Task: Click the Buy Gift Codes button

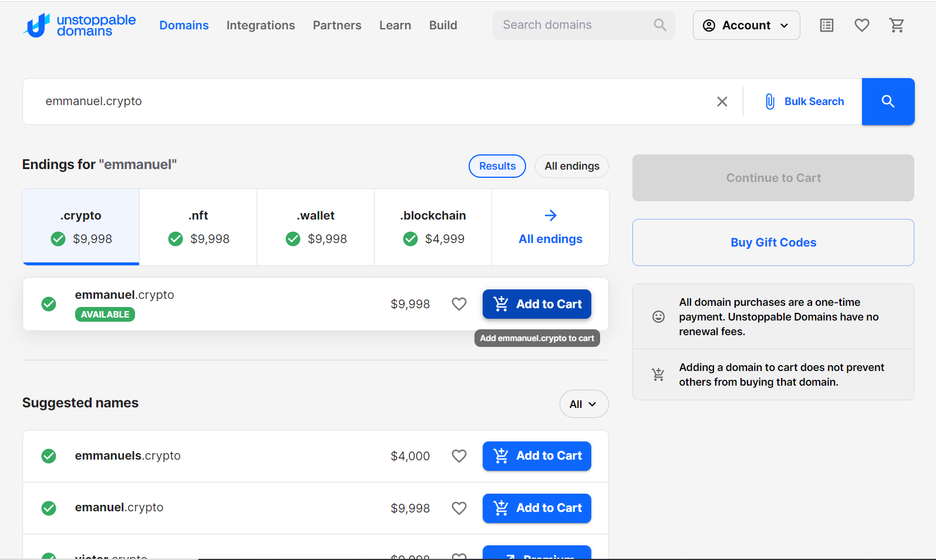Action: [x=773, y=242]
